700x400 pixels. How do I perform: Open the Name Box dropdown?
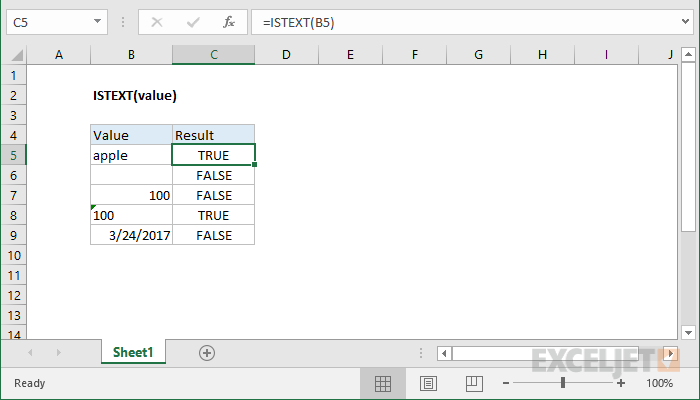coord(98,20)
